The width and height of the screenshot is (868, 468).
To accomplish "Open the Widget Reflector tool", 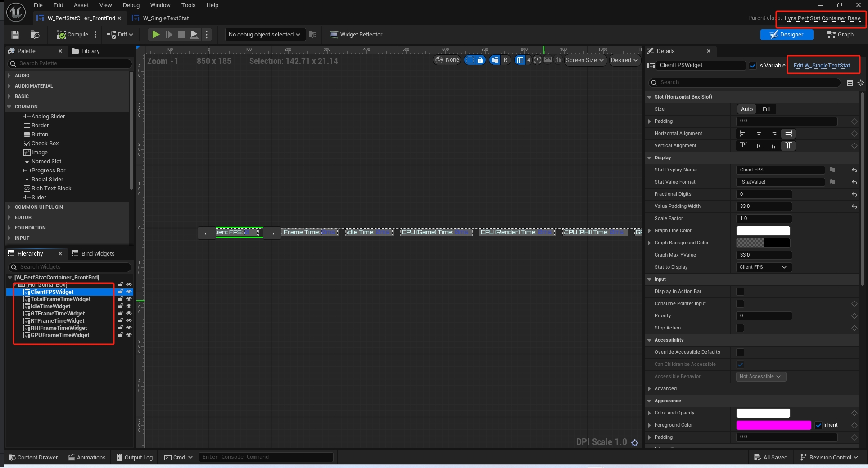I will (x=356, y=35).
